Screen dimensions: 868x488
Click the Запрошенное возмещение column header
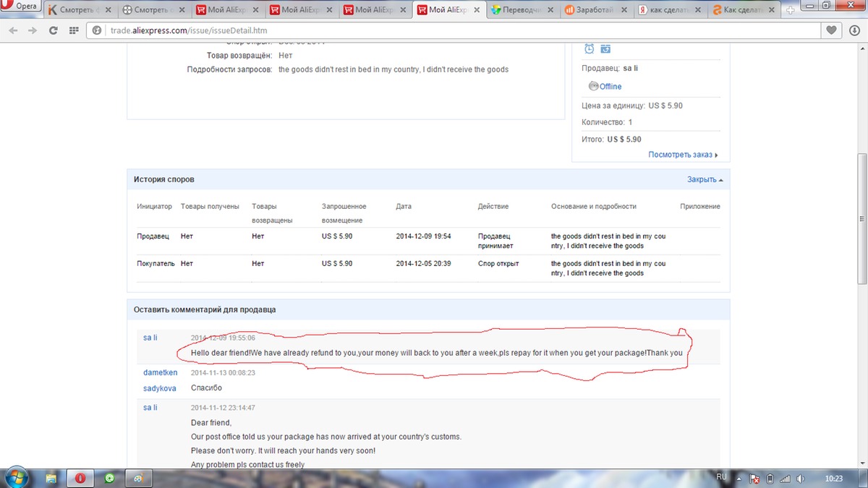click(344, 213)
